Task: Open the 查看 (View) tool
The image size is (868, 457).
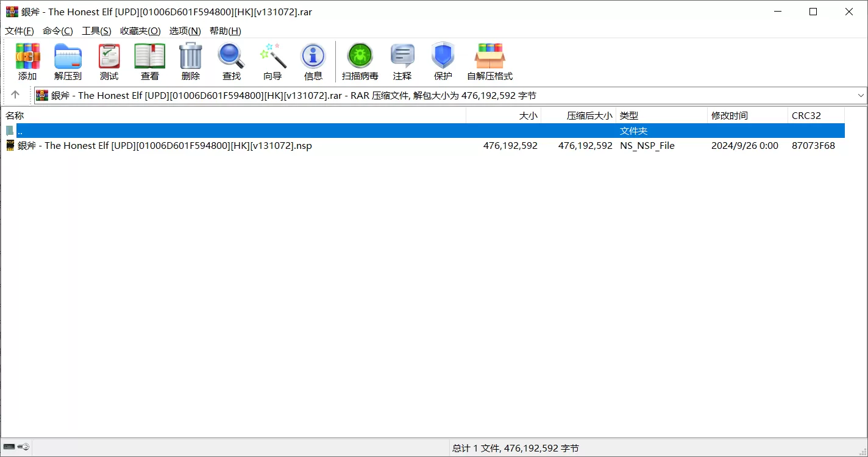Action: pos(149,59)
